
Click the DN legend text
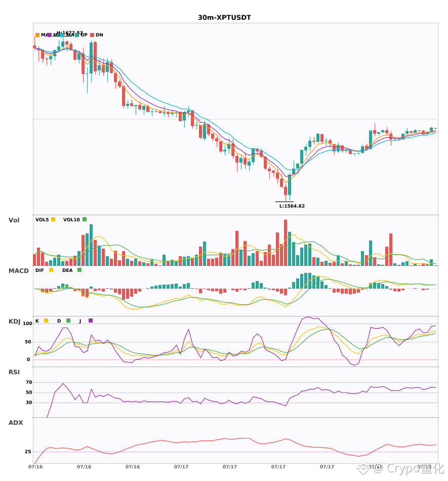[x=99, y=35]
